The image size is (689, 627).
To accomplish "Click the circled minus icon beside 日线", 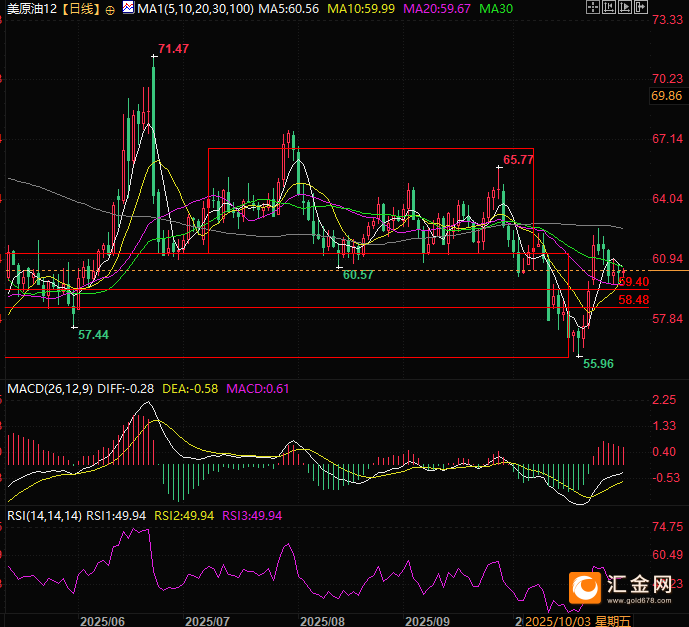I will 110,8.
